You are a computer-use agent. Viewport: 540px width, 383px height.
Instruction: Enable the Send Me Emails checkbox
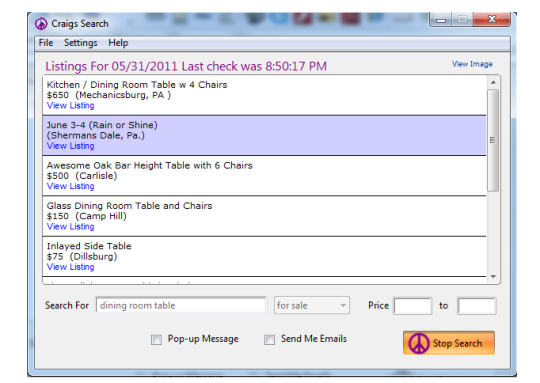[x=269, y=340]
